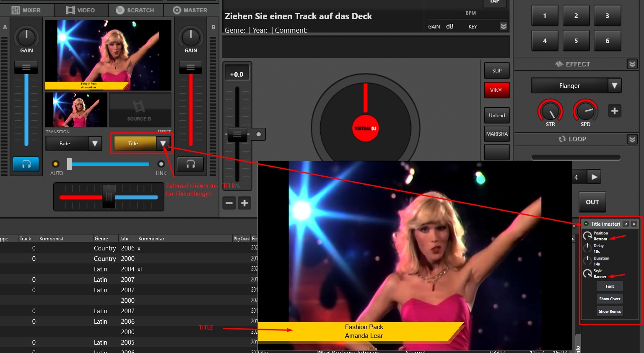This screenshot has height=353, width=644.
Task: Switch to the MASTER tab
Action: click(190, 10)
